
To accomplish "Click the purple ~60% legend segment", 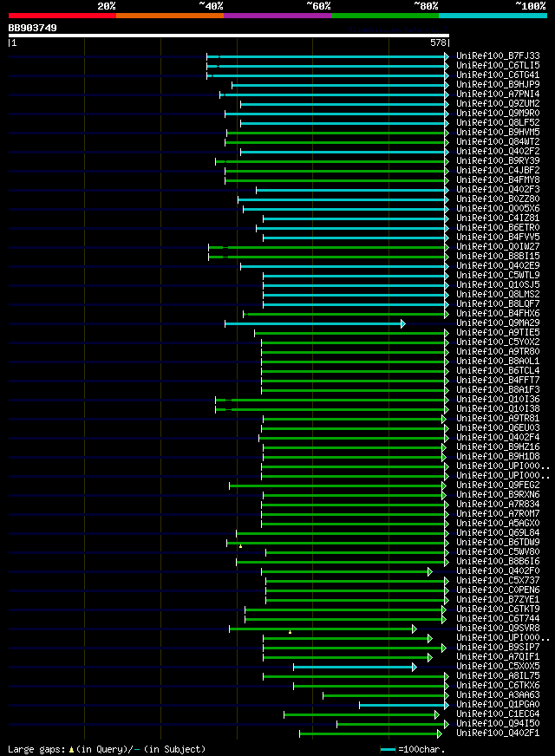I will (x=277, y=16).
